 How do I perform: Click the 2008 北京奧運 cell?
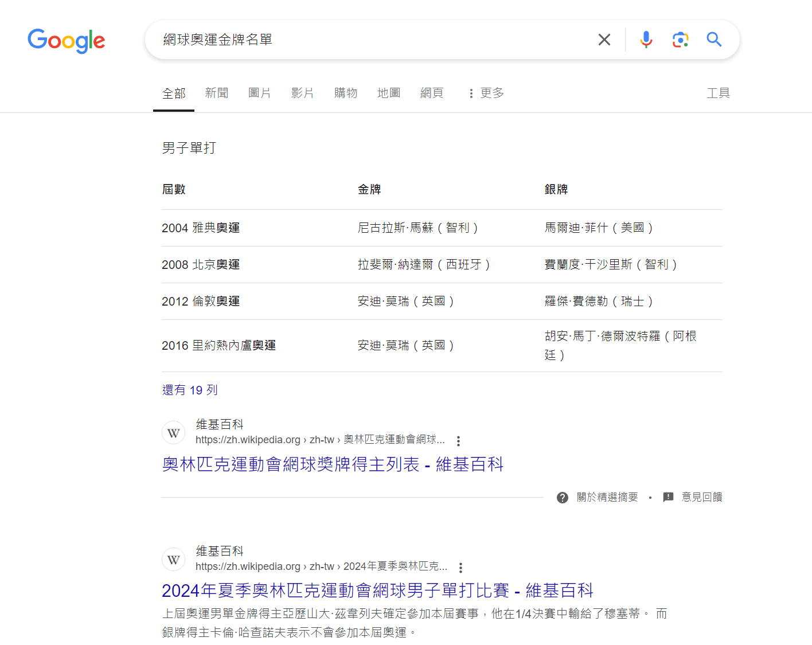pyautogui.click(x=201, y=264)
